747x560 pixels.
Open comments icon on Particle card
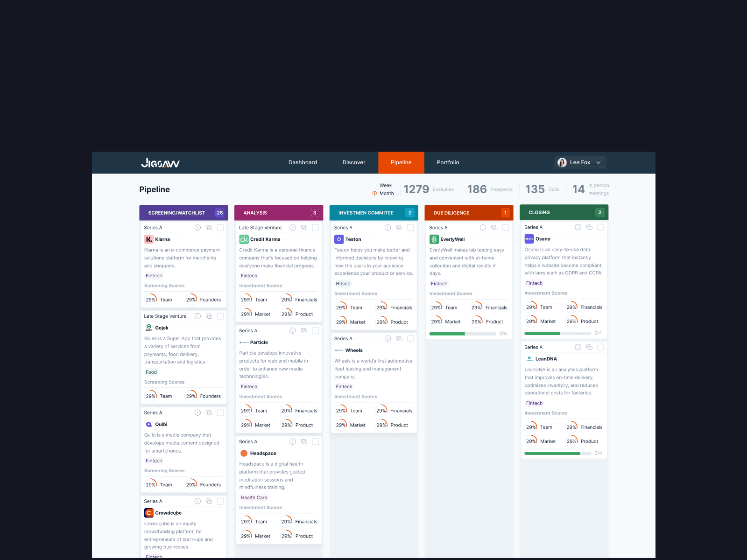coord(304,330)
